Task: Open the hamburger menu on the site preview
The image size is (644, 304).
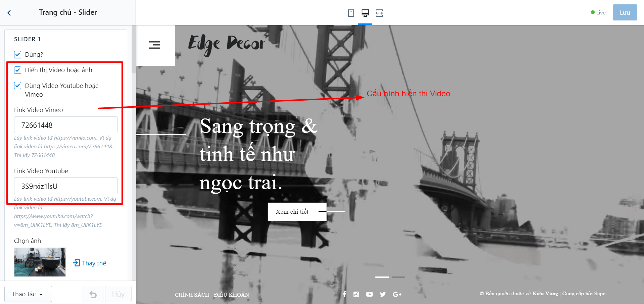Action: 154,45
